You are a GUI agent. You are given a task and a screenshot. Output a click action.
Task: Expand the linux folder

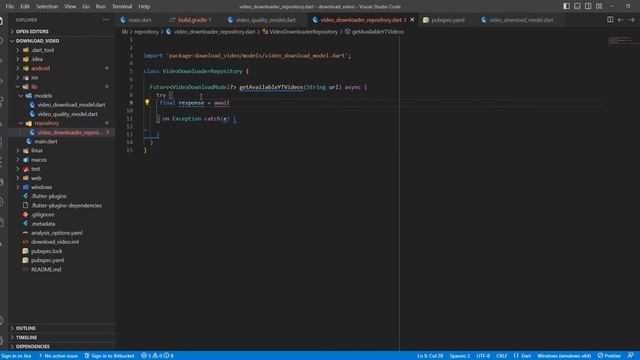(x=37, y=151)
